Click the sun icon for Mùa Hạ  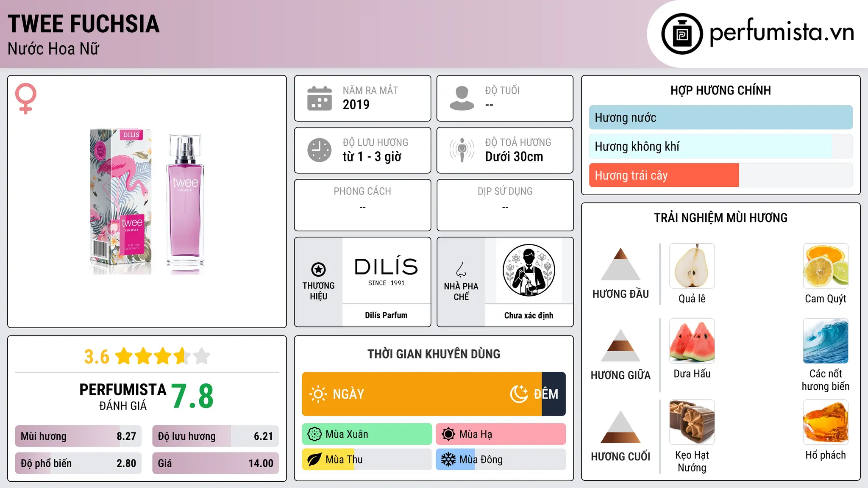tap(448, 434)
